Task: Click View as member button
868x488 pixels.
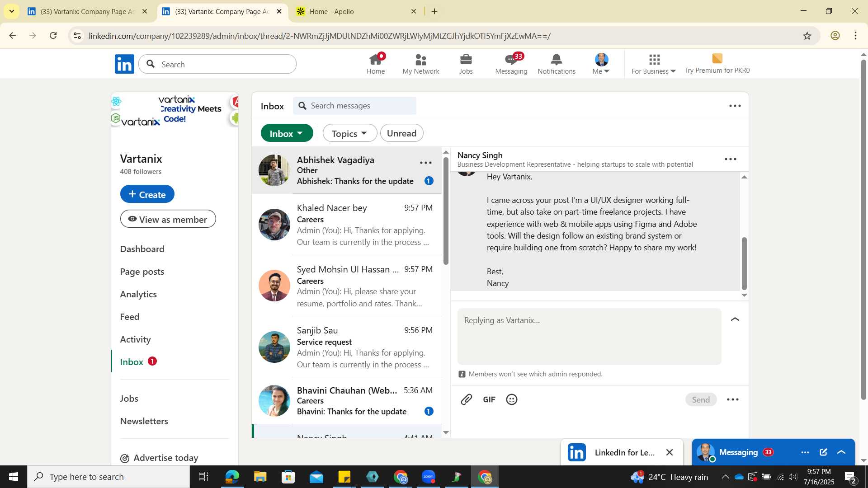Action: pos(168,219)
